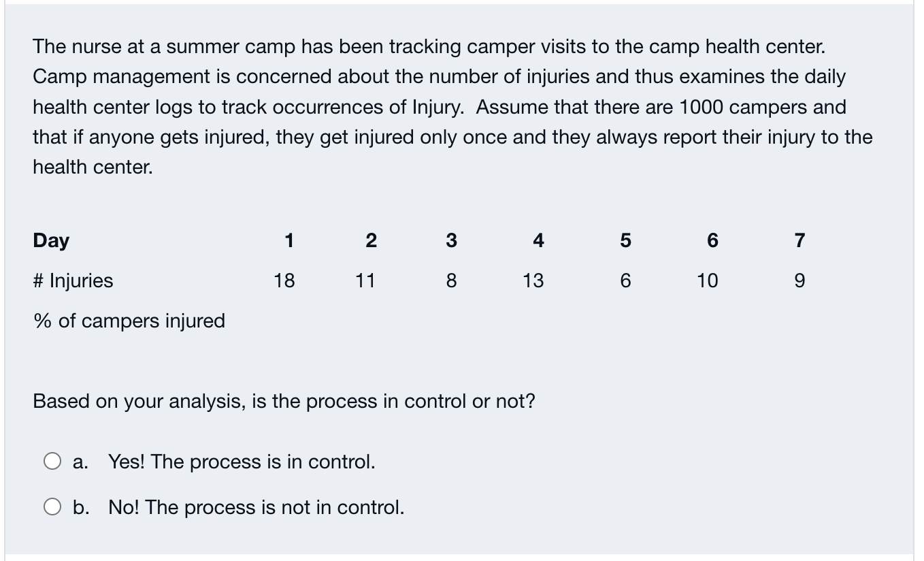Click the Day 4 column header
The image size is (924, 561).
[x=538, y=240]
